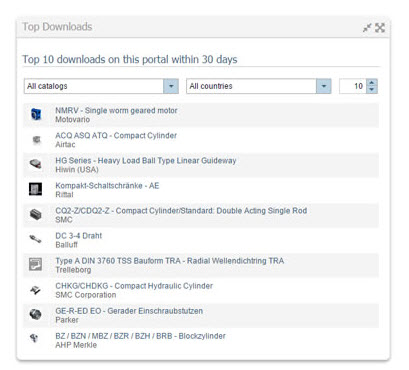Open Kompakt-Schaltschränke - AE link

[107, 186]
